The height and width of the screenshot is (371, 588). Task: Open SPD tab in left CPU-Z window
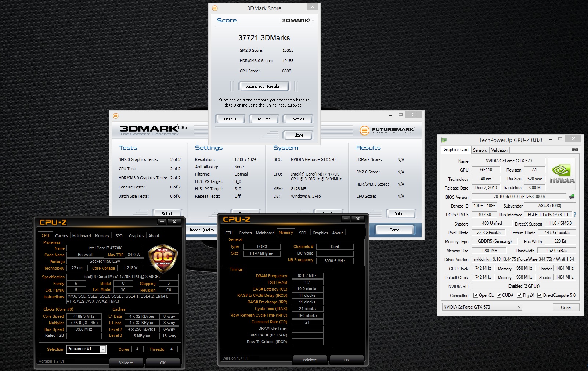pyautogui.click(x=119, y=236)
